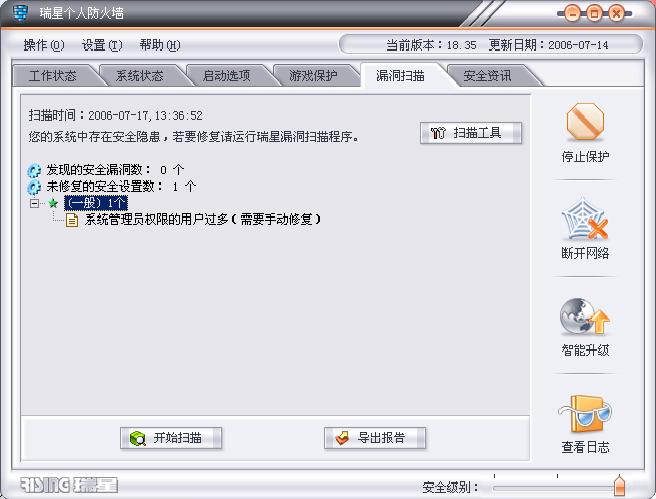
Task: Switch to the 游戏保护 tab
Action: [x=313, y=76]
